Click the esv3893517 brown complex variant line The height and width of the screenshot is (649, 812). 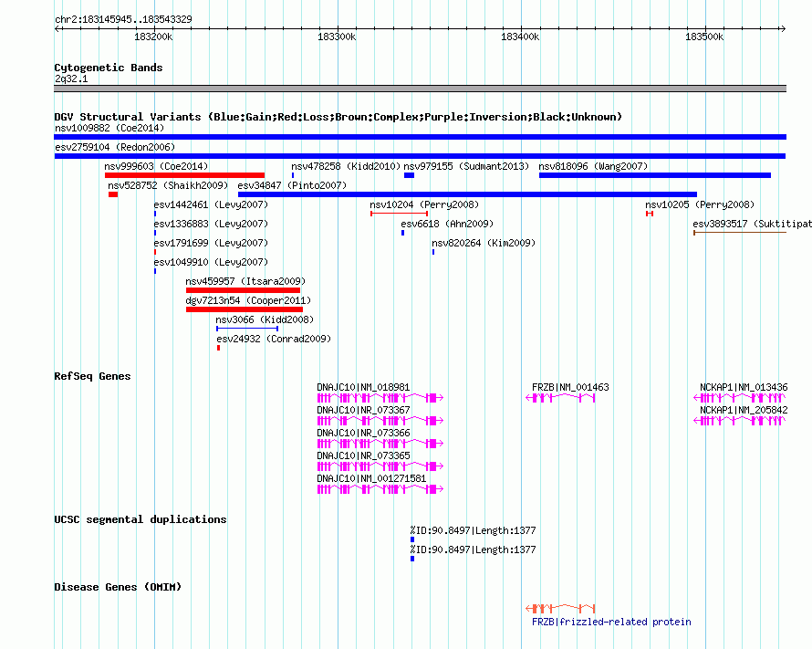[x=740, y=233]
